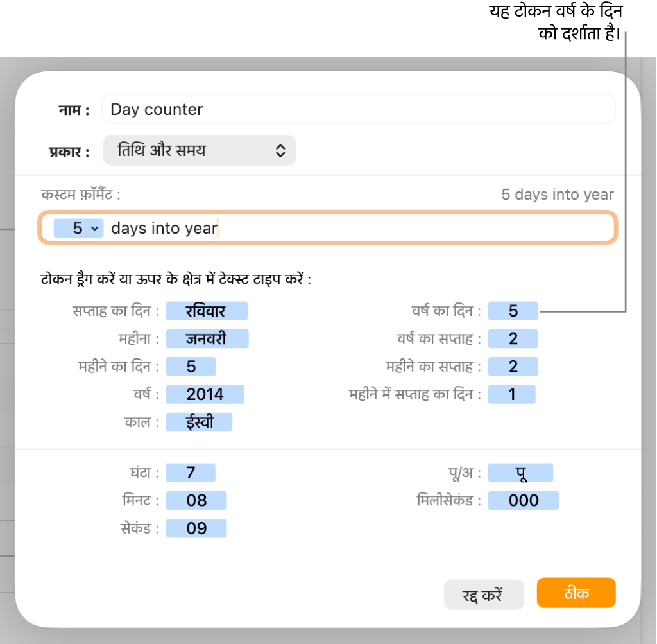Click the नाम field containing Day counter
The image size is (657, 644).
(x=358, y=109)
